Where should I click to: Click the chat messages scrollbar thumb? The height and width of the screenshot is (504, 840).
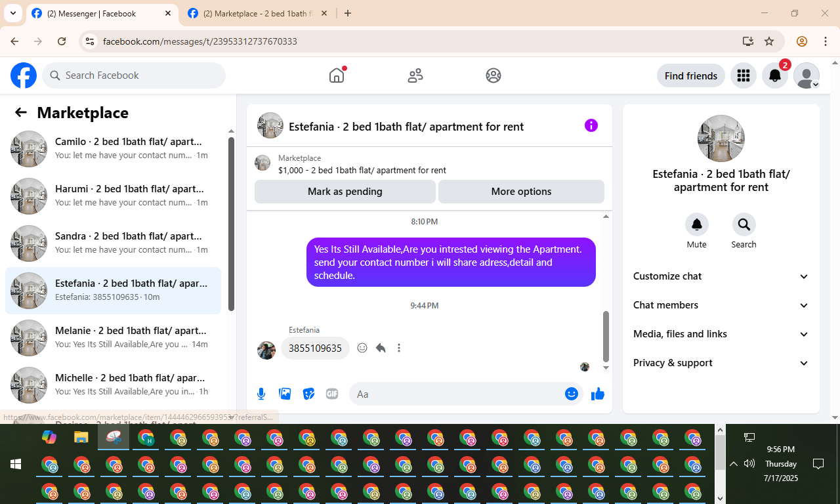coord(606,336)
